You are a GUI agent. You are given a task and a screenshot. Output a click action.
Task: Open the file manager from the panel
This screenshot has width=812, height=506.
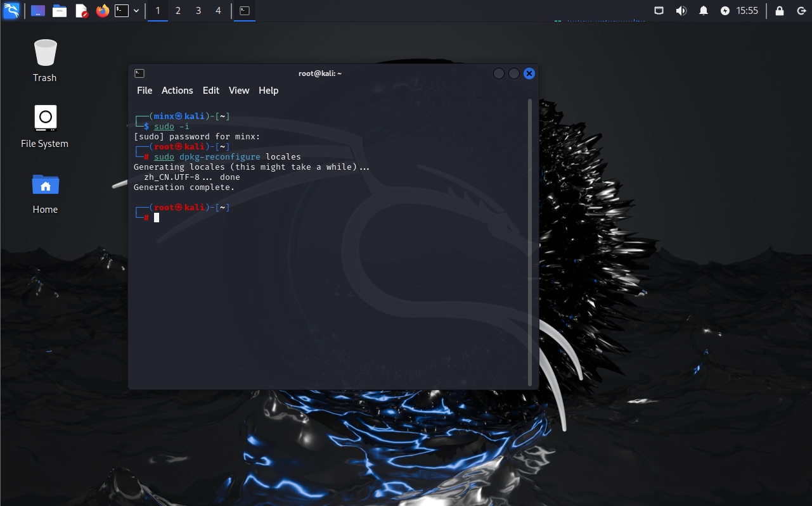[x=60, y=11]
